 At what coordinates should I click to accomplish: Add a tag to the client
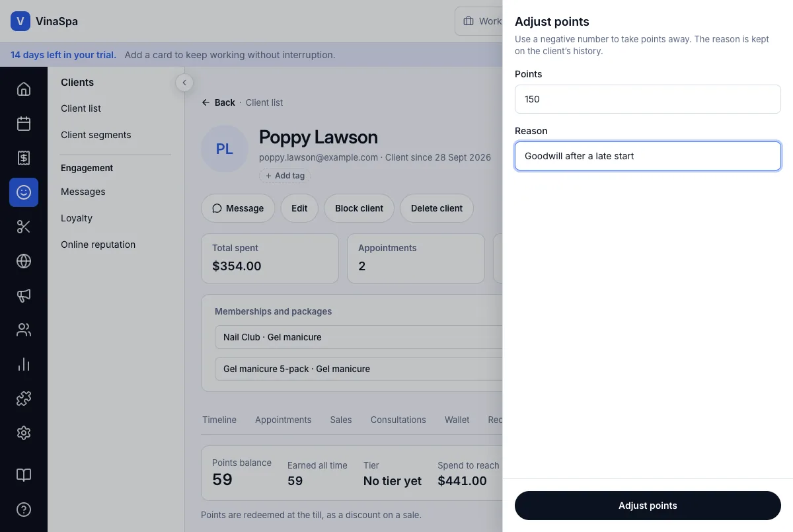285,176
